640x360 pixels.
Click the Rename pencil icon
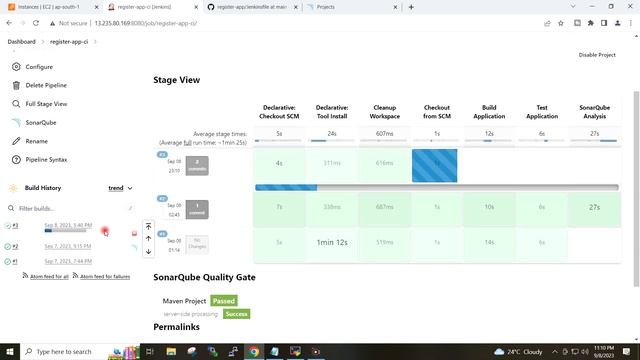[16, 141]
